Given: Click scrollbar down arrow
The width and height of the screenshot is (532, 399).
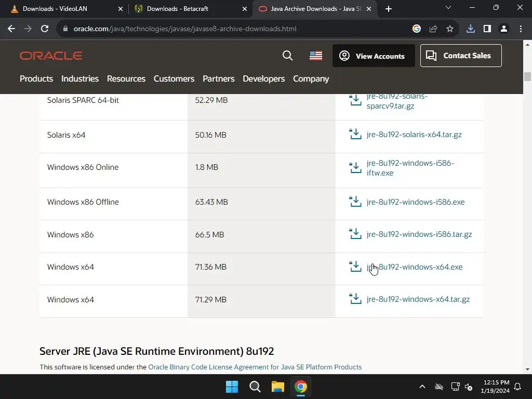Looking at the screenshot, I should click(527, 369).
